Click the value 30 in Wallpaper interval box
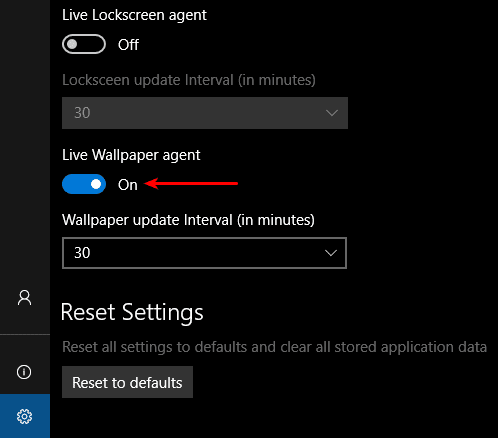Image resolution: width=498 pixels, height=438 pixels. 82,253
